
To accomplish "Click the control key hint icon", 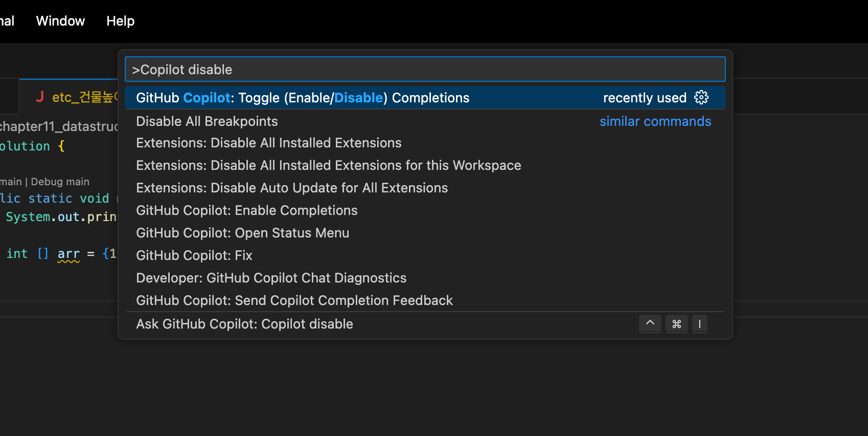I will [x=650, y=323].
